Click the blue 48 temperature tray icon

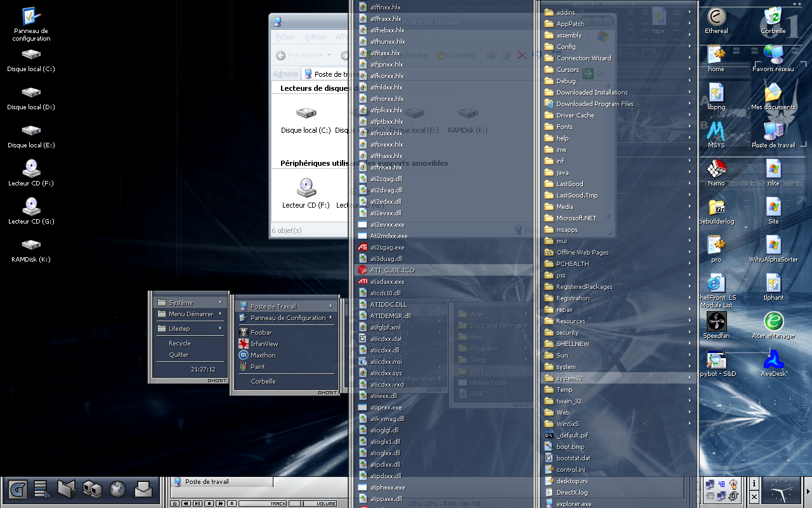(x=721, y=484)
